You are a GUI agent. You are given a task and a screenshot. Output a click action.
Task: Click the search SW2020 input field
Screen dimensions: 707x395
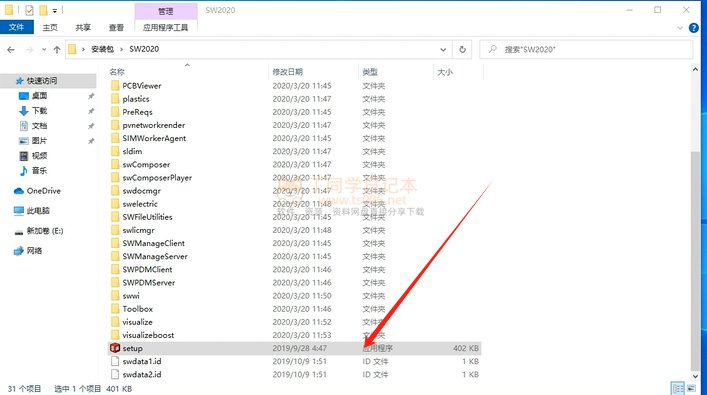586,50
